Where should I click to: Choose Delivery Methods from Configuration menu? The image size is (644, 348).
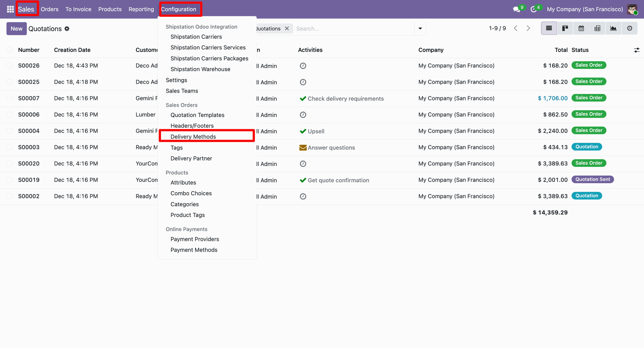point(193,137)
